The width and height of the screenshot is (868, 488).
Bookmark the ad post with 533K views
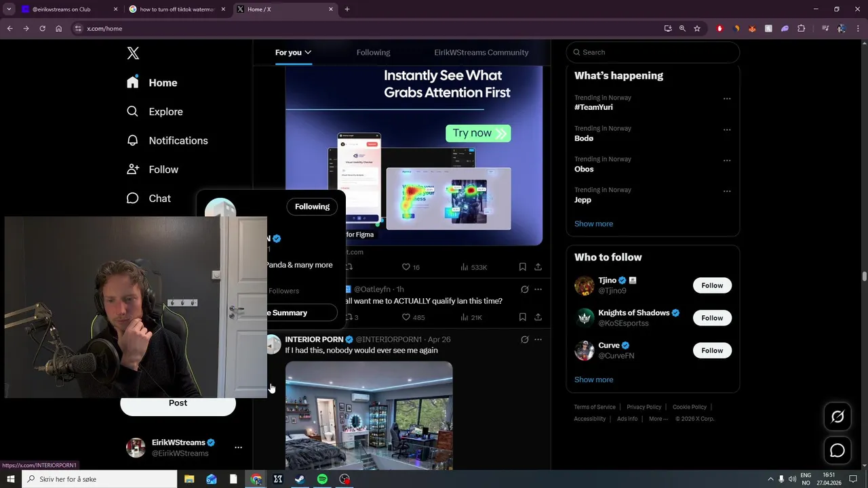[x=522, y=267]
